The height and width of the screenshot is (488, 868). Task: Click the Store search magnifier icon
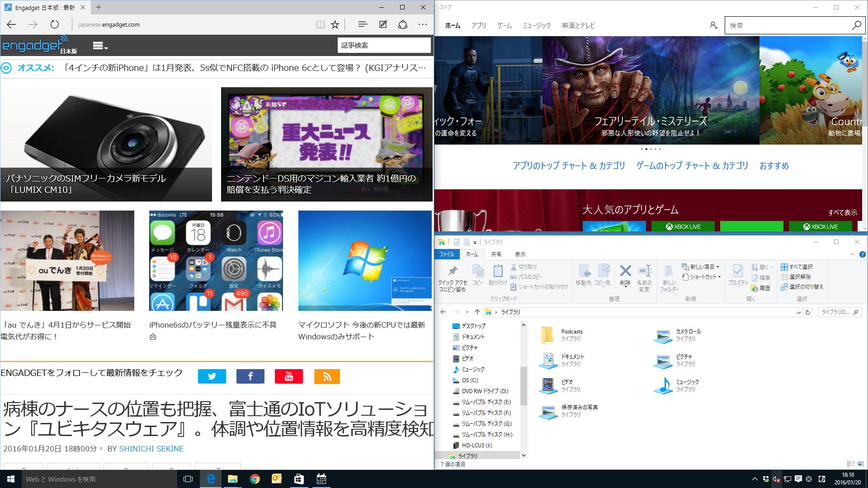856,25
